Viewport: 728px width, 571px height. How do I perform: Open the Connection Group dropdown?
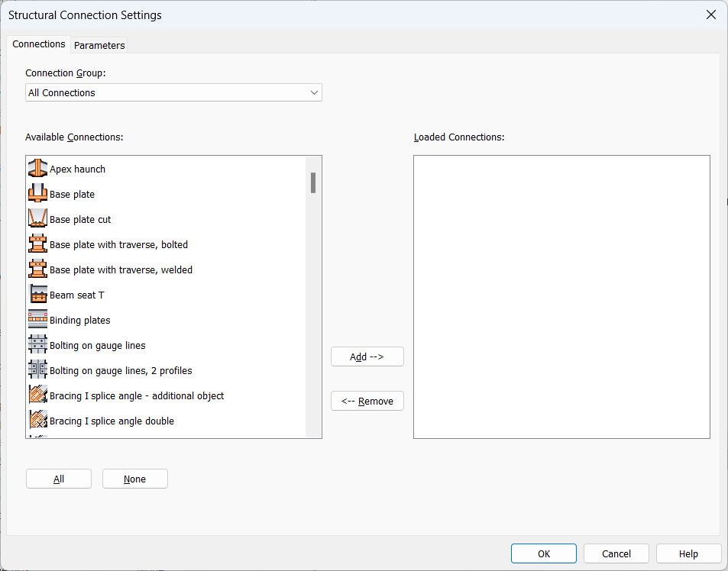(x=314, y=92)
